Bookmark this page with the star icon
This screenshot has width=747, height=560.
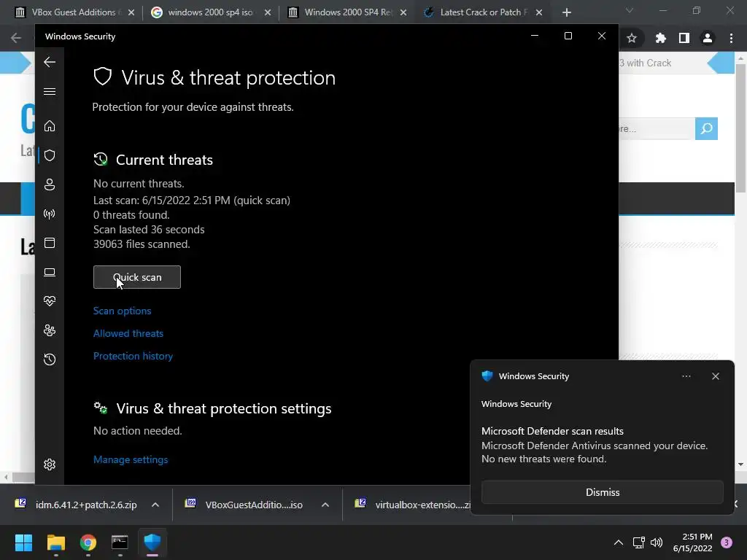pos(632,38)
